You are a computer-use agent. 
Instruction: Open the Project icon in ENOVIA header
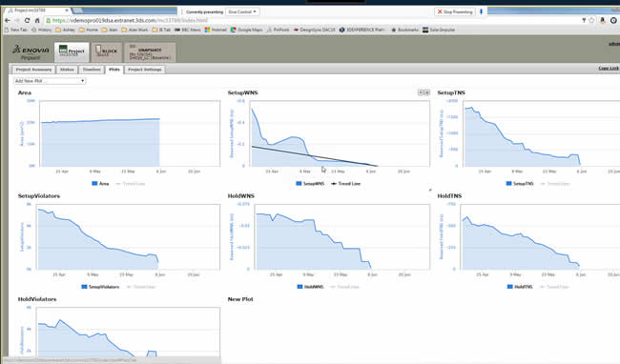72,51
